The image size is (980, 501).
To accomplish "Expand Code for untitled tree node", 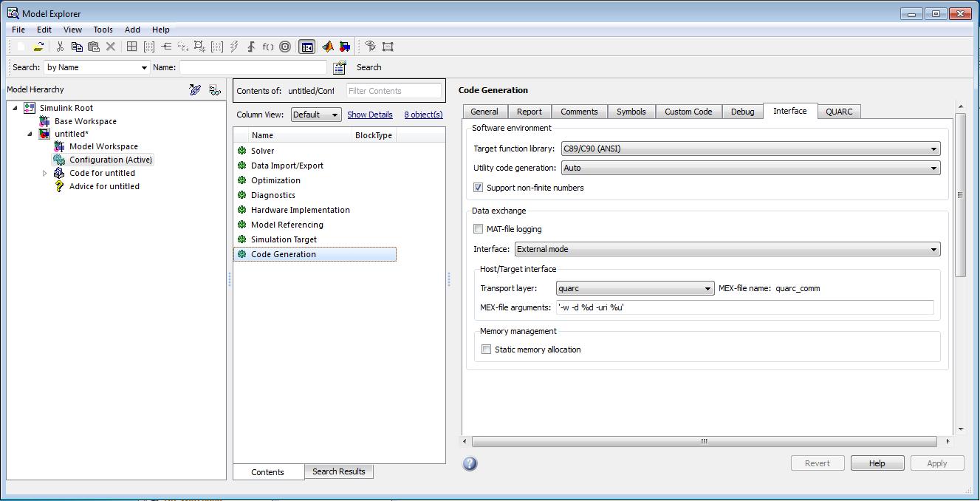I will pos(44,174).
